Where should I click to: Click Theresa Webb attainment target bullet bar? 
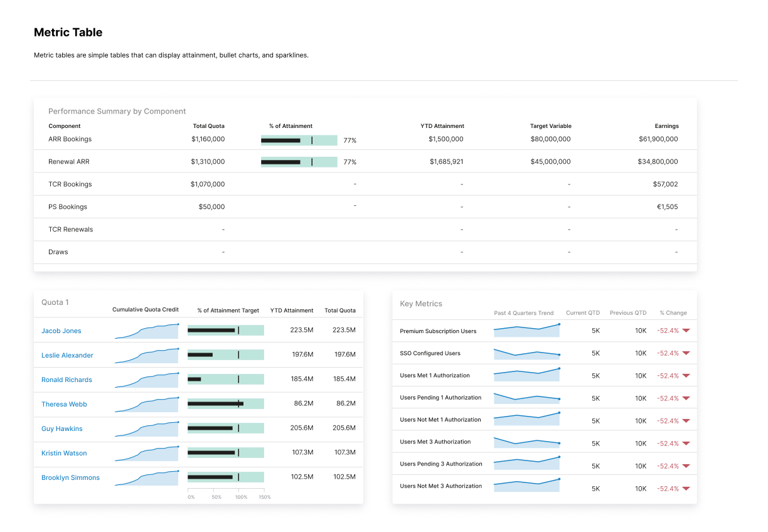click(226, 403)
